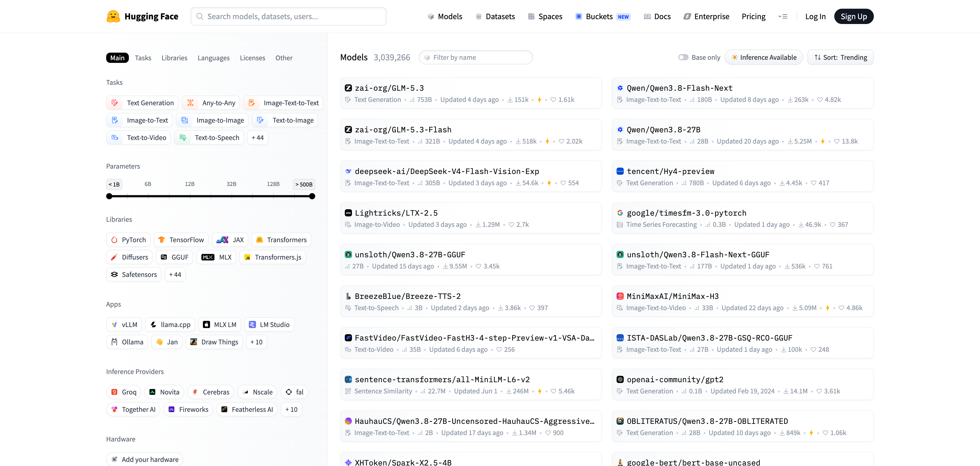
Task: Click the vLLM app icon
Action: tap(114, 325)
